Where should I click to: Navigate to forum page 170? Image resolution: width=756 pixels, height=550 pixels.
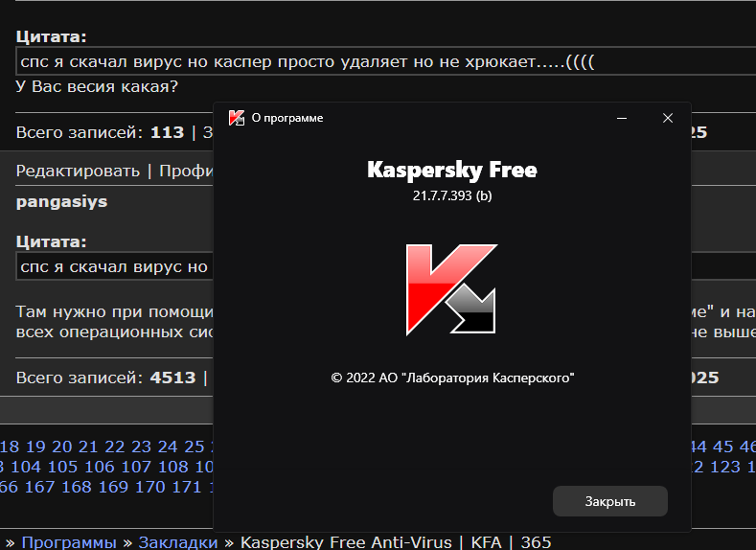[149, 487]
